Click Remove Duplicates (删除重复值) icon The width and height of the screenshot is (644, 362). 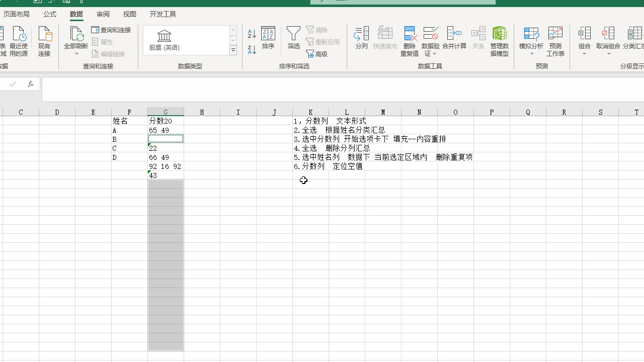(x=410, y=41)
